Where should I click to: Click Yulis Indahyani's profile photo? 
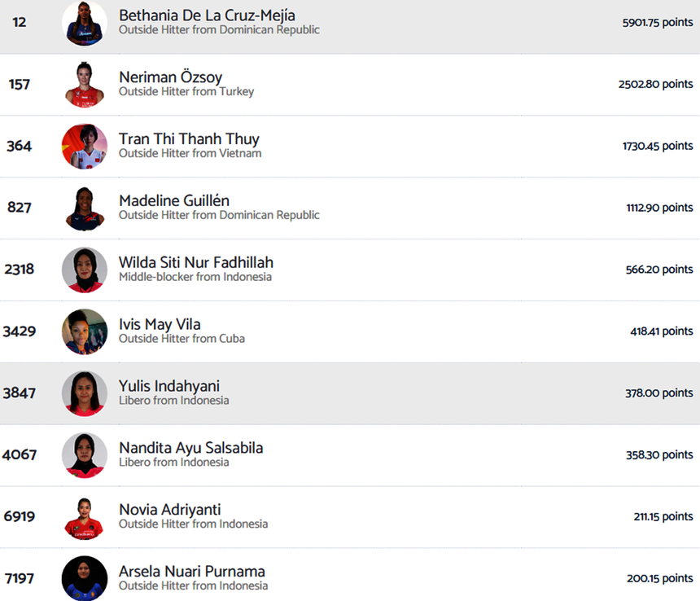click(x=85, y=393)
